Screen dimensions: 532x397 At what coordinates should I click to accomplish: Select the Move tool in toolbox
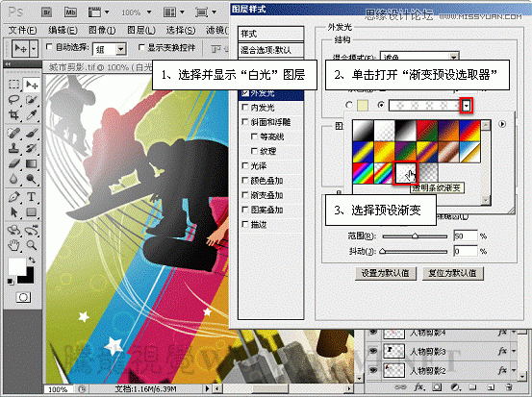32,85
